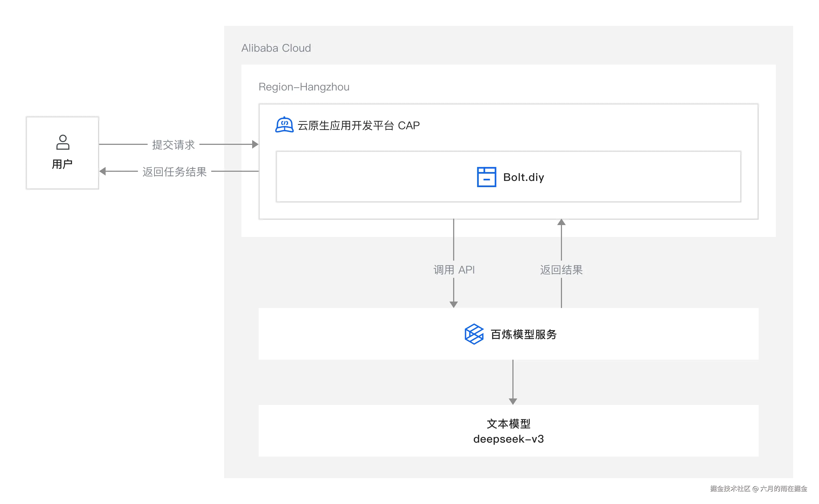Click the 返回结果 upward arrowhead
The width and height of the screenshot is (819, 504).
(561, 222)
